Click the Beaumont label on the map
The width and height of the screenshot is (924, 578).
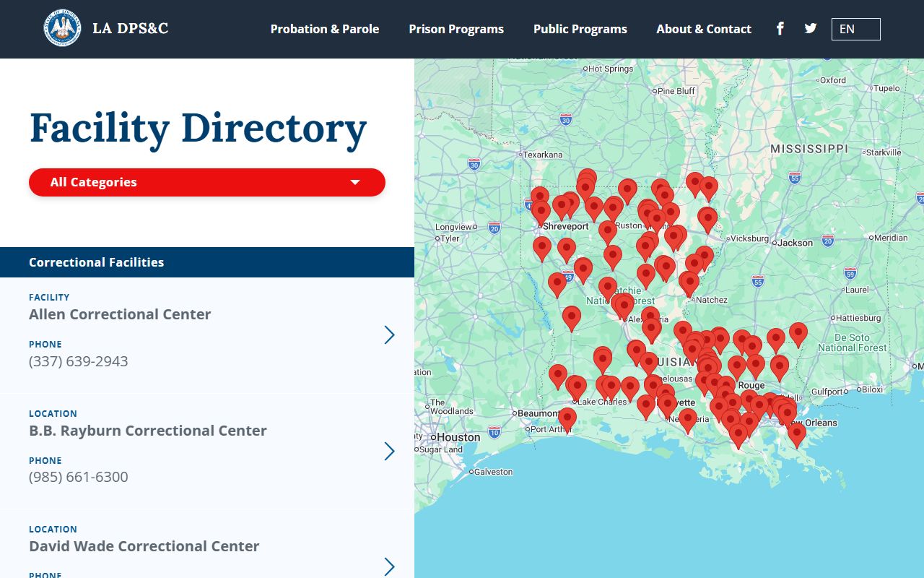538,413
